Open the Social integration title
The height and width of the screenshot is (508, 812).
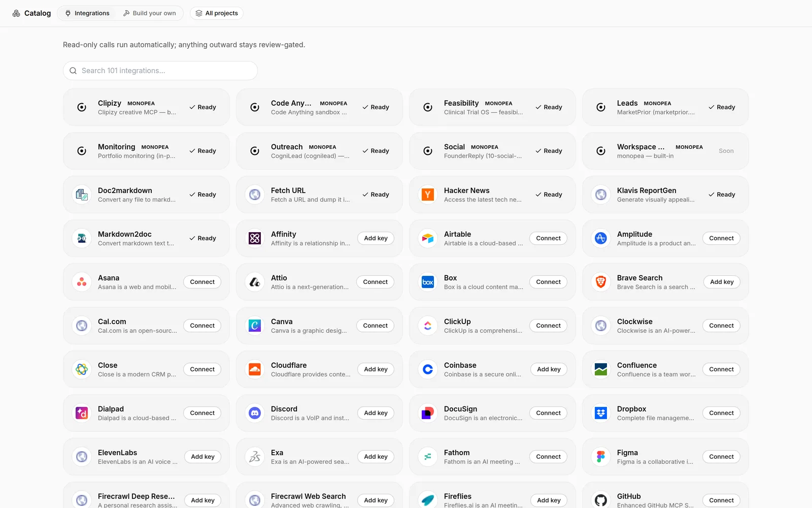[454, 147]
